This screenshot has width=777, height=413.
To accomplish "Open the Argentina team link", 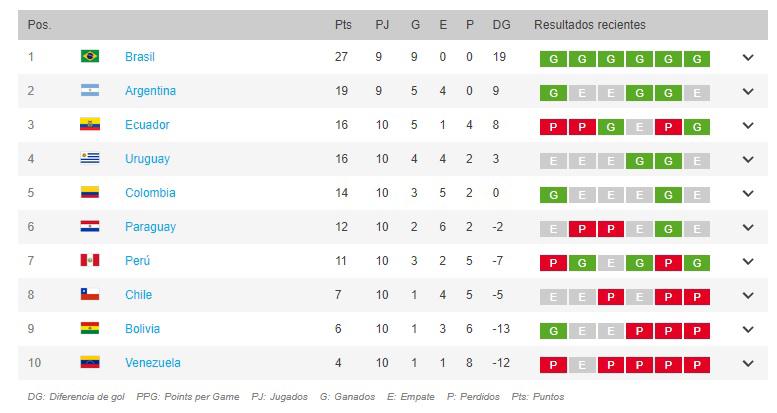I will coord(150,91).
